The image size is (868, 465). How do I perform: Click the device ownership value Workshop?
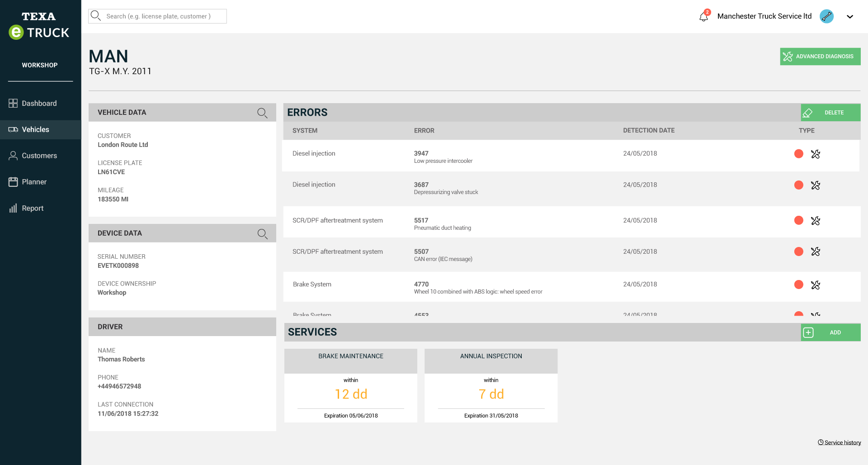click(x=112, y=293)
